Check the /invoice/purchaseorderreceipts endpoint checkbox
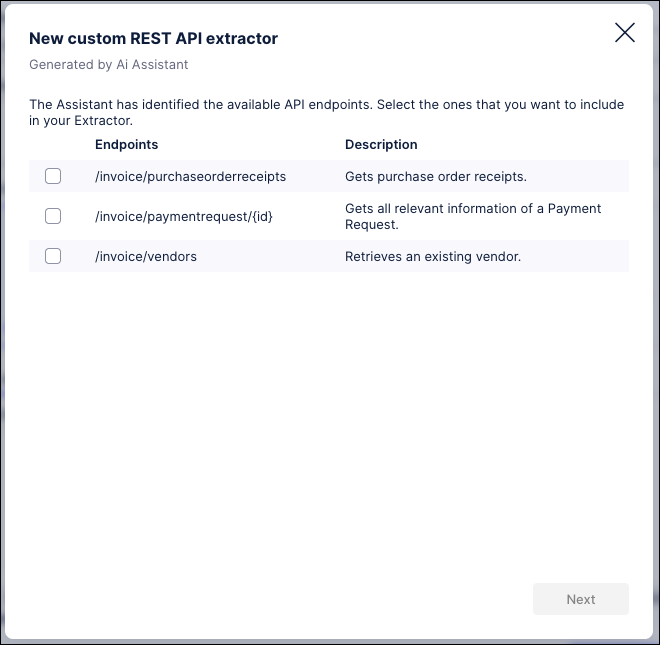 coord(53,176)
